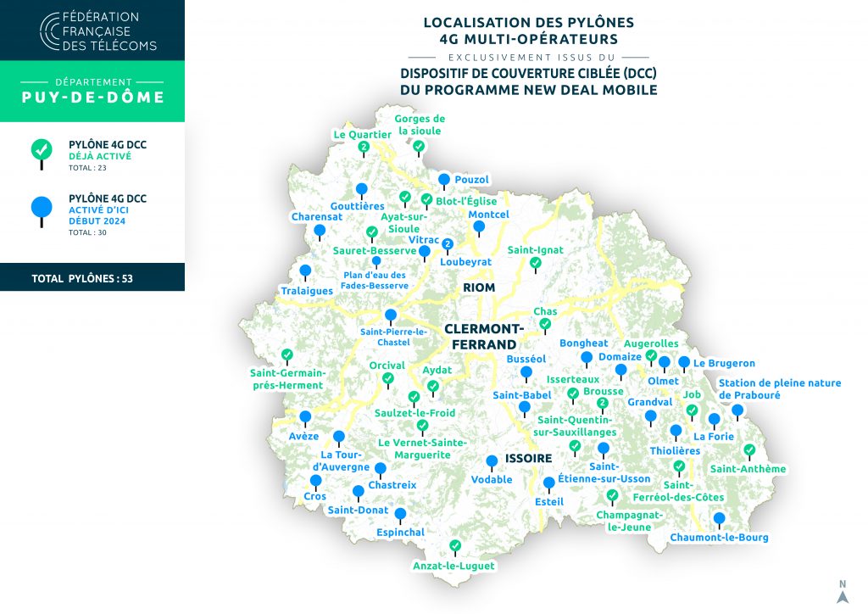The image size is (868, 614).
Task: Click the green active pylon legend icon
Action: (x=42, y=153)
